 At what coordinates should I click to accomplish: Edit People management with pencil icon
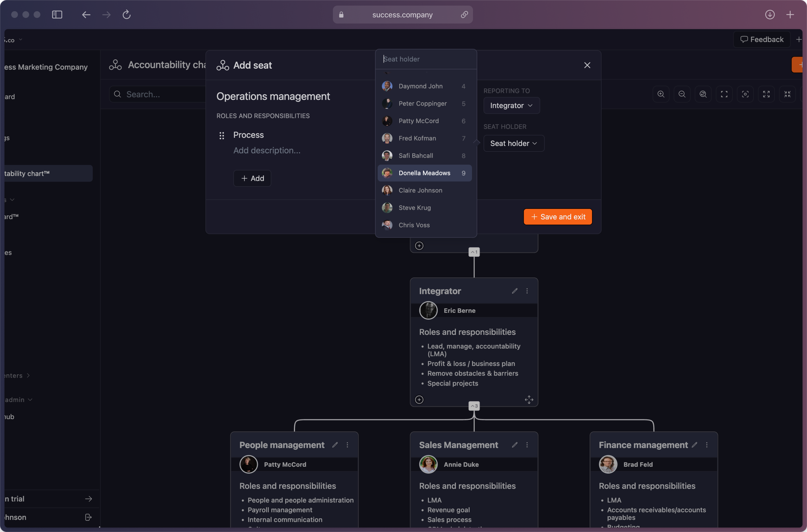[x=335, y=445]
